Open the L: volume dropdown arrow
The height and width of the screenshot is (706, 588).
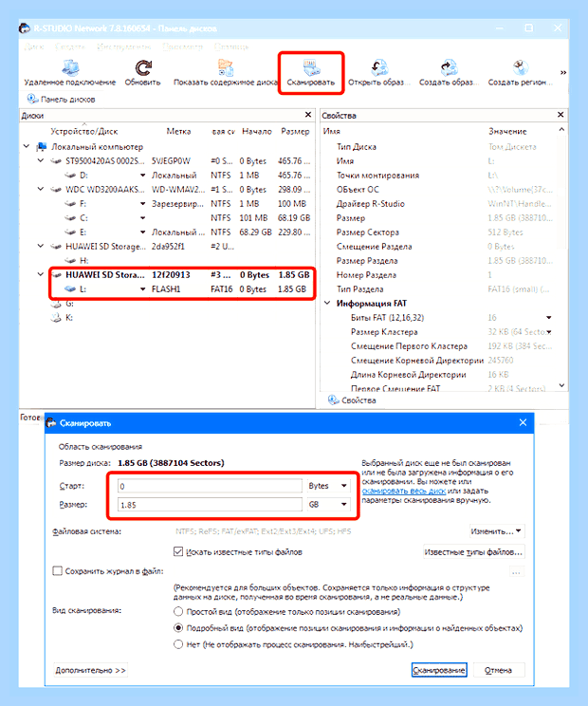[x=142, y=289]
